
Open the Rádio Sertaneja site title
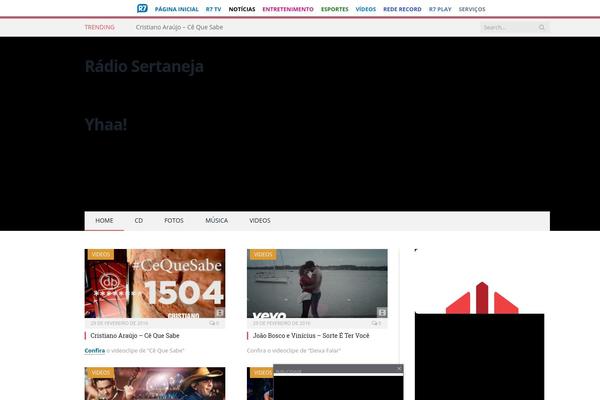click(x=144, y=66)
